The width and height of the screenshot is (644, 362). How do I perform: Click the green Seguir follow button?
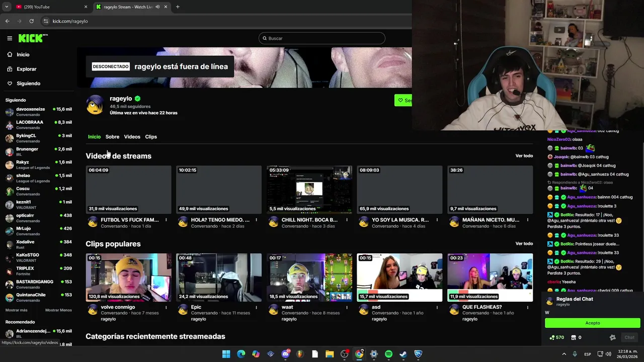(404, 100)
